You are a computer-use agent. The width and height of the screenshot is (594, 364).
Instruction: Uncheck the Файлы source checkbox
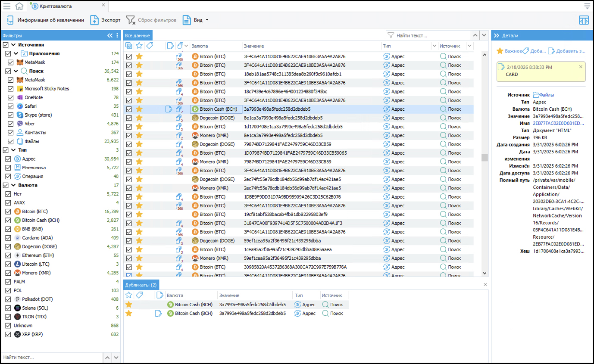[x=10, y=141]
